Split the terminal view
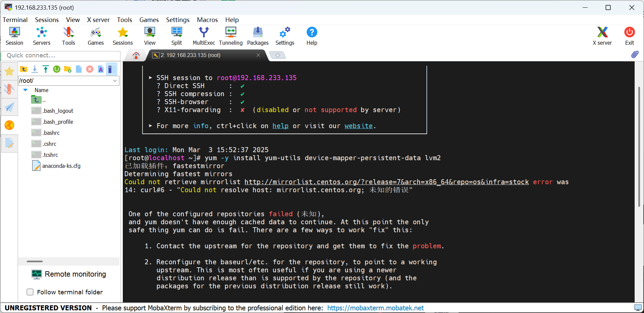Viewport: 644px width, 313px height. (177, 36)
